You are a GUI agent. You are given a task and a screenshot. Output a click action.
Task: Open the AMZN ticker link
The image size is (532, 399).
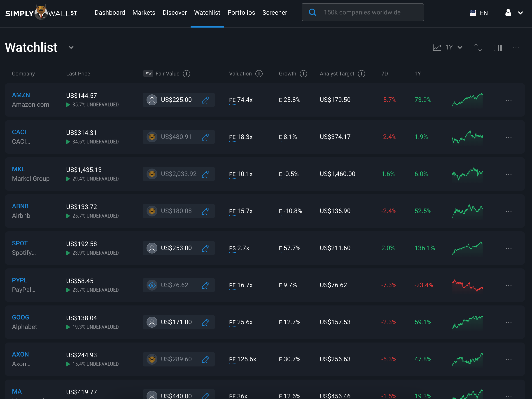(x=21, y=95)
